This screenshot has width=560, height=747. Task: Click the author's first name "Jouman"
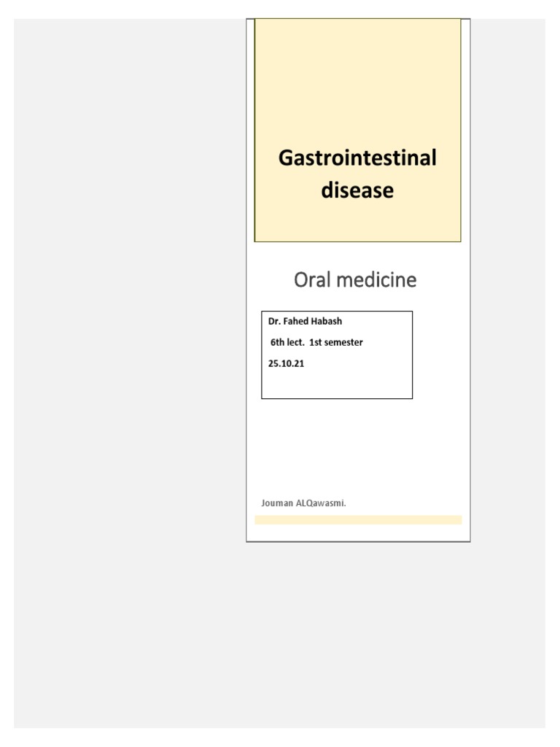point(276,504)
